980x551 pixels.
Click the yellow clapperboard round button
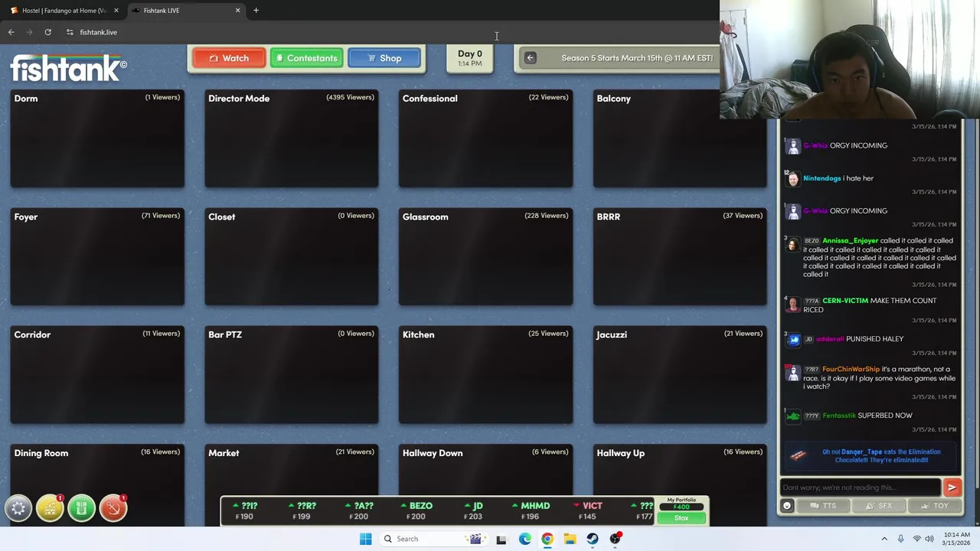50,508
